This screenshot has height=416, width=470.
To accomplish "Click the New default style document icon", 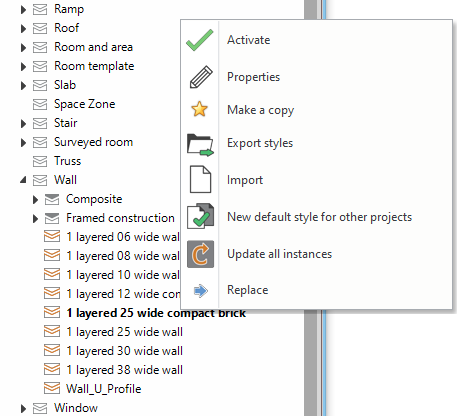I will (200, 216).
